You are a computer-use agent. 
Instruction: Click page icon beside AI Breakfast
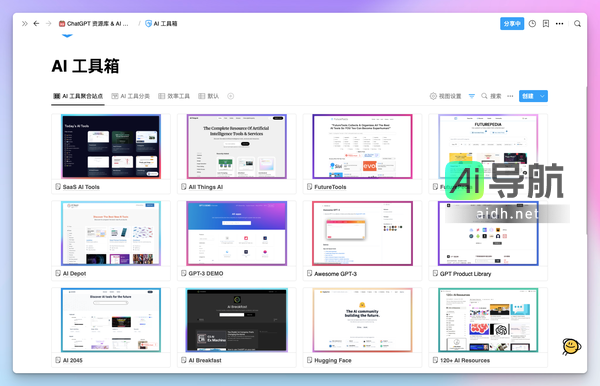pyautogui.click(x=184, y=360)
